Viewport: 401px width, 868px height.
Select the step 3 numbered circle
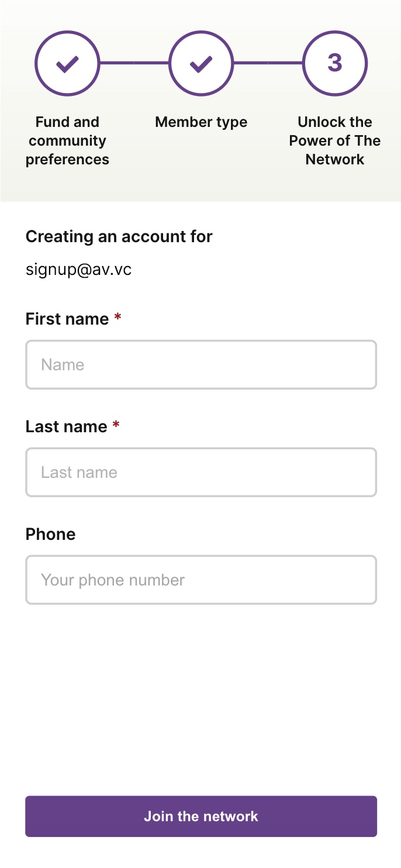pos(335,63)
